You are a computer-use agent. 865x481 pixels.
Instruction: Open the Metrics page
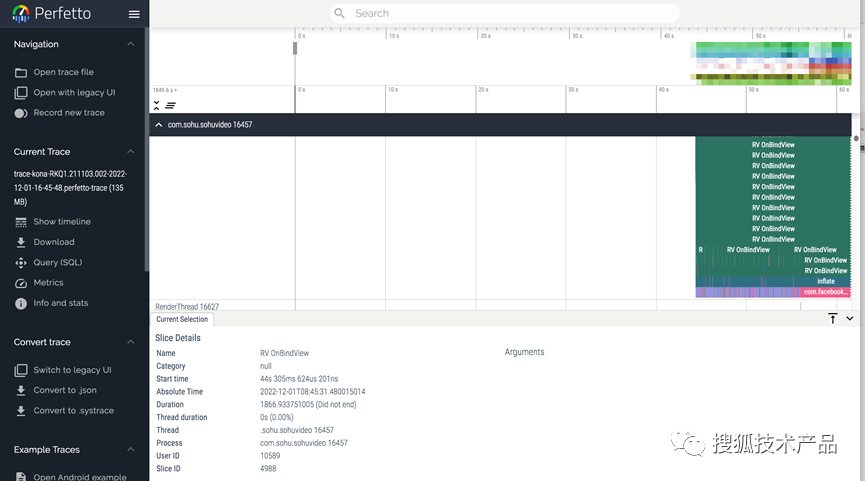[49, 283]
